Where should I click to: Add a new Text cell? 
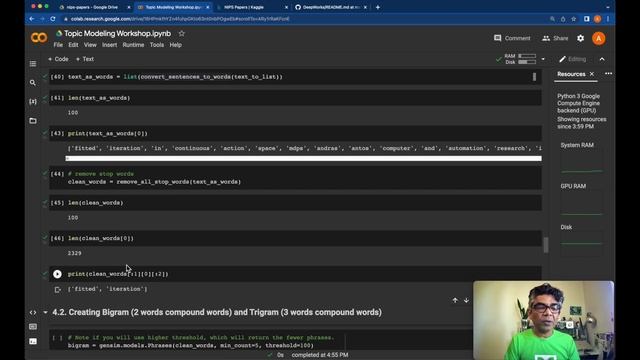coord(85,59)
